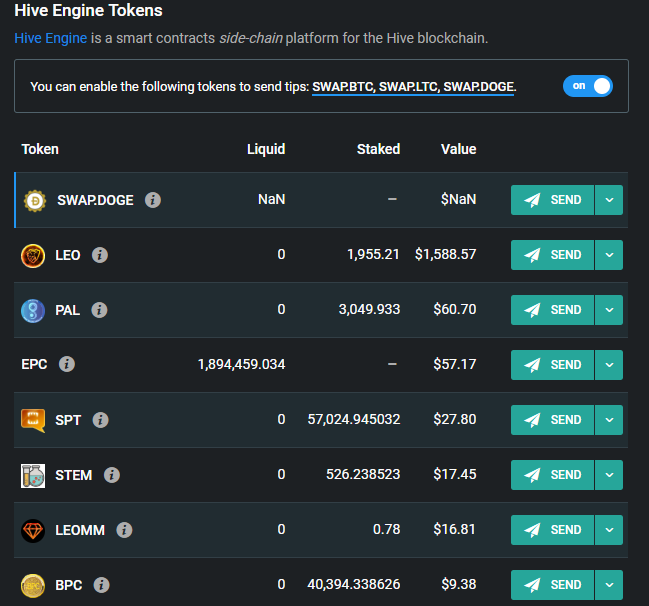The height and width of the screenshot is (606, 649).
Task: Open info icon next to LEO
Action: click(x=100, y=255)
